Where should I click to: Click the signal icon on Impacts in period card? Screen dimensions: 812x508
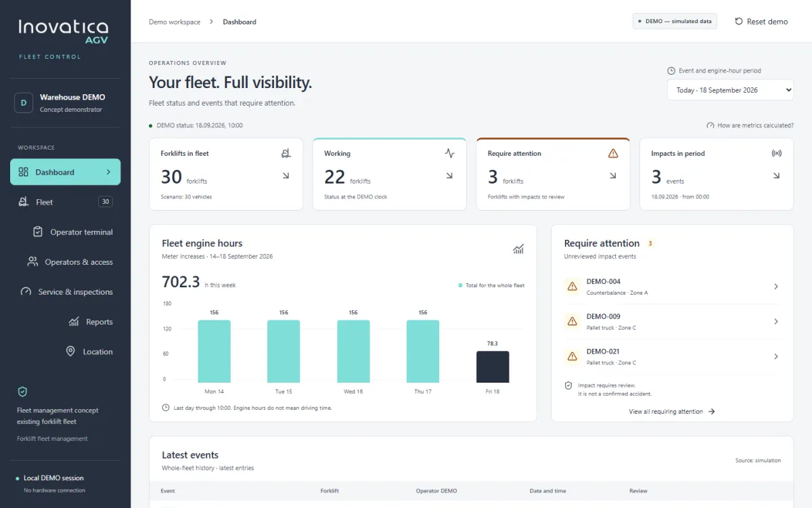click(777, 154)
